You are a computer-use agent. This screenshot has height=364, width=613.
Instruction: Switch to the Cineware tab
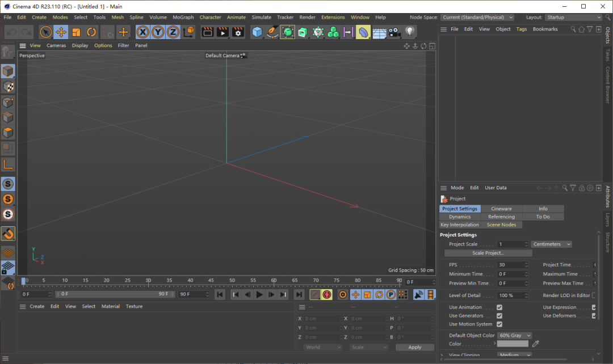click(x=501, y=209)
